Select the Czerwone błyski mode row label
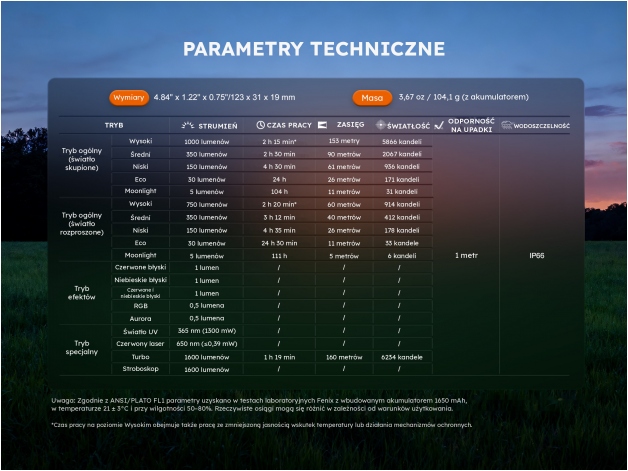628x471 pixels. point(140,267)
